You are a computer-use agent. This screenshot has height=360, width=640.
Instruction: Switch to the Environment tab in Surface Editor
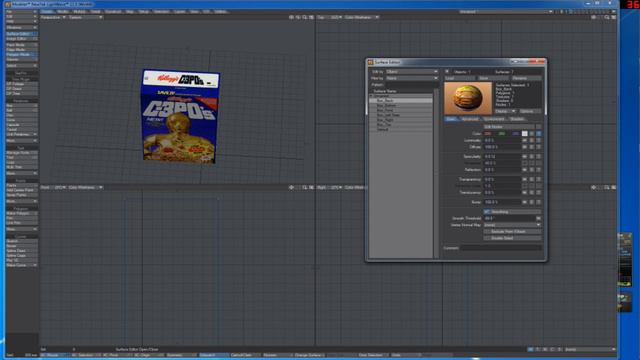[x=494, y=119]
